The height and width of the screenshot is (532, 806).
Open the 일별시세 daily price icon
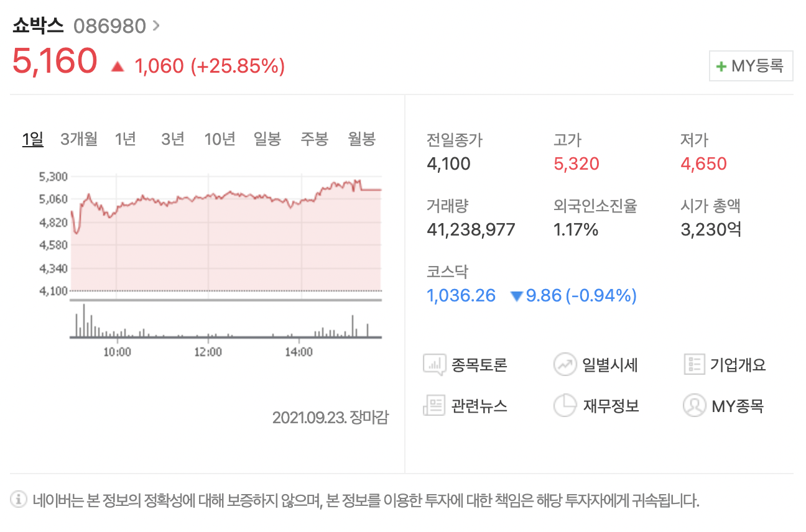pyautogui.click(x=565, y=364)
